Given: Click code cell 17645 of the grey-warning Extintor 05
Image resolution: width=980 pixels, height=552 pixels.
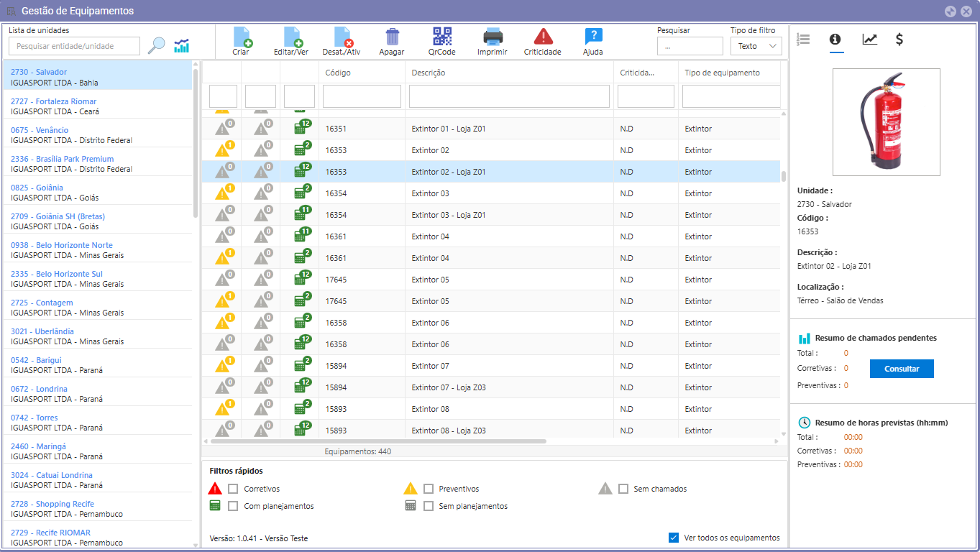Looking at the screenshot, I should pyautogui.click(x=336, y=279).
